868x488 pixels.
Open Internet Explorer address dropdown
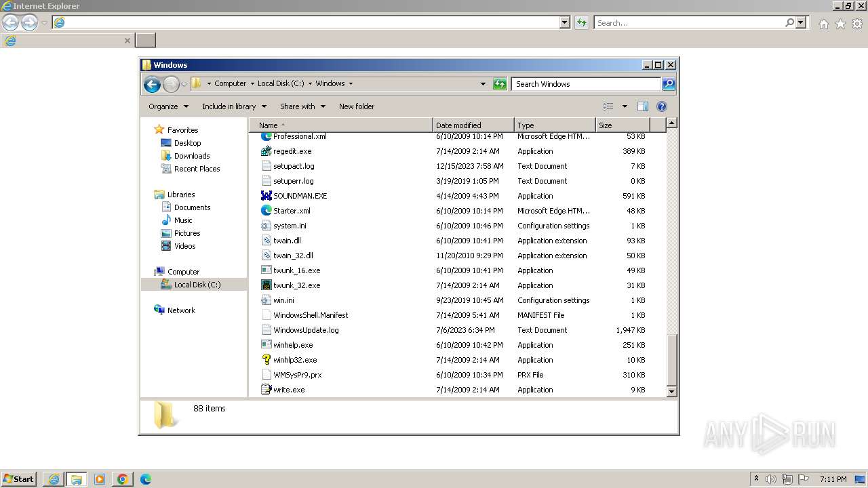click(565, 22)
